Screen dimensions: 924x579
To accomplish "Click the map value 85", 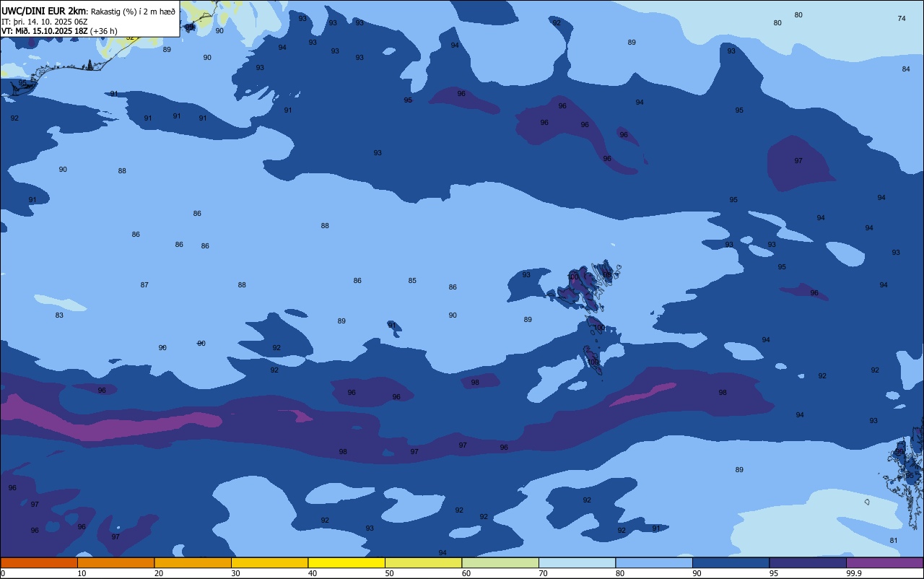I will [x=412, y=280].
